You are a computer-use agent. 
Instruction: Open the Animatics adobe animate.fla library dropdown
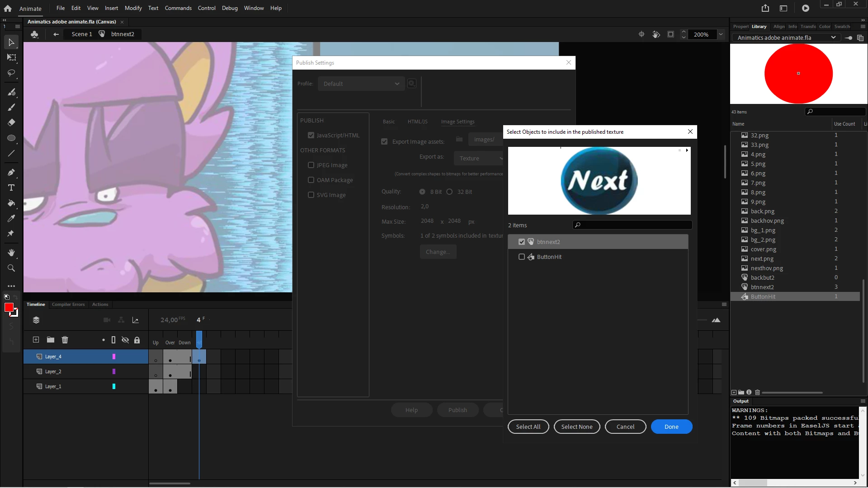pos(787,38)
